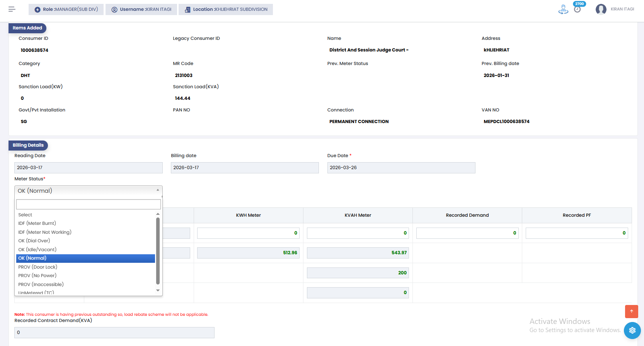The image size is (644, 346).
Task: Choose IDF (Meter Not Working) option
Action: point(45,232)
